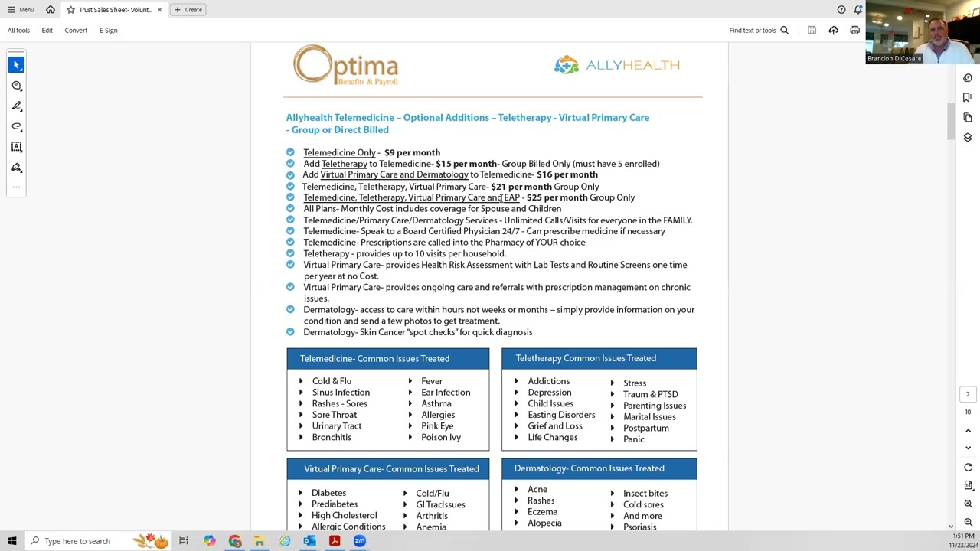Open Copilot from the taskbar
This screenshot has height=551, width=980.
pos(209,541)
